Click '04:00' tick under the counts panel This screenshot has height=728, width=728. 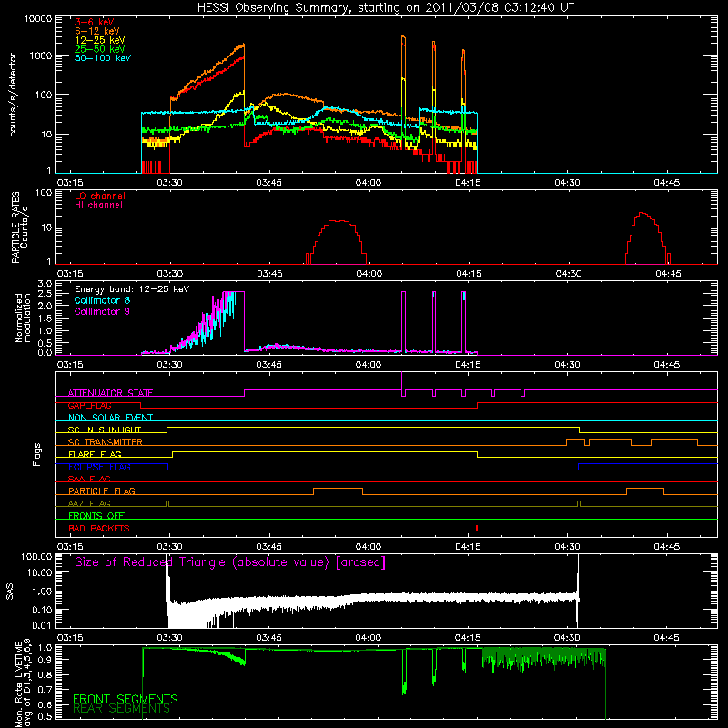(369, 183)
